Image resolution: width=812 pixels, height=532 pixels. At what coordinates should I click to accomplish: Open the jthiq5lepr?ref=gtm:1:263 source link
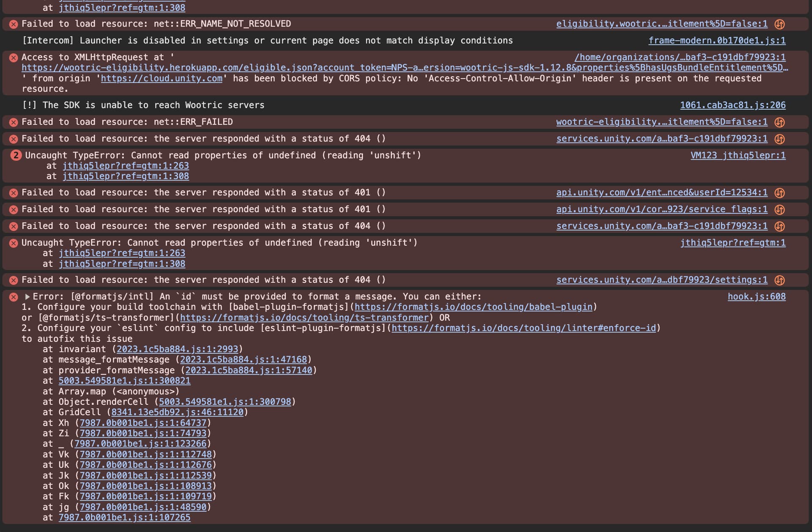point(125,166)
